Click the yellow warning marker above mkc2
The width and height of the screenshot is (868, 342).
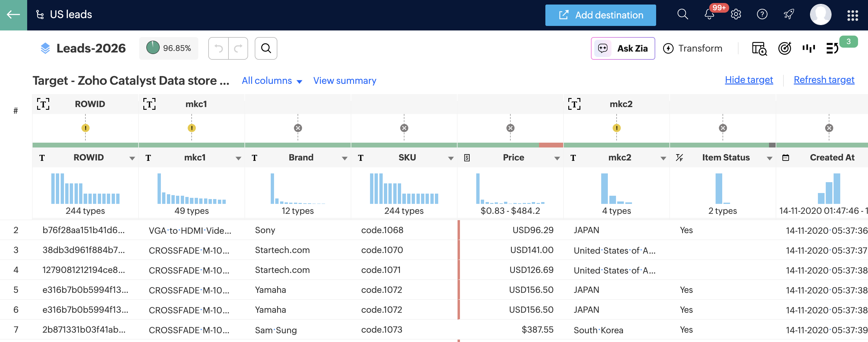pyautogui.click(x=616, y=128)
